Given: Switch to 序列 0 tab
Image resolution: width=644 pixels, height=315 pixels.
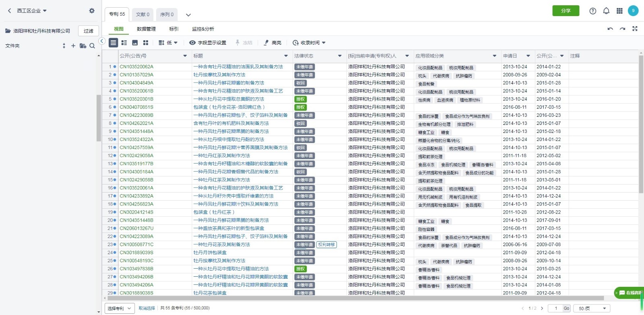Looking at the screenshot, I should click(x=167, y=15).
